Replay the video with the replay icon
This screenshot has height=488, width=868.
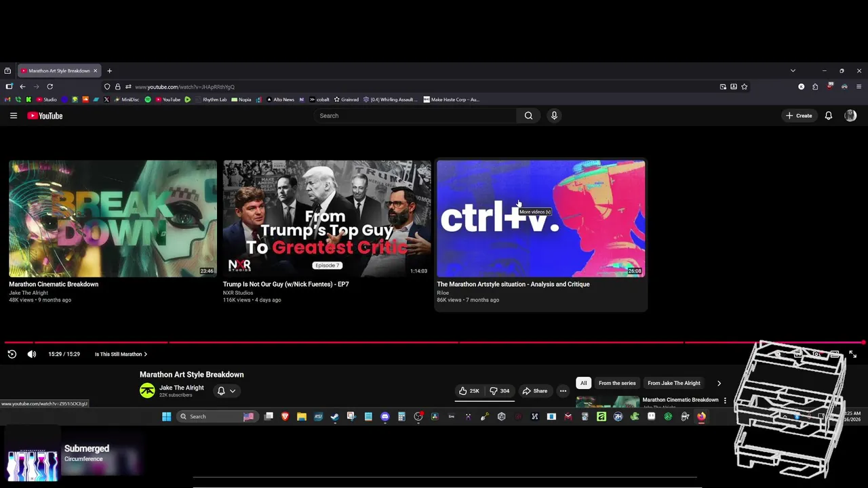pyautogui.click(x=12, y=354)
